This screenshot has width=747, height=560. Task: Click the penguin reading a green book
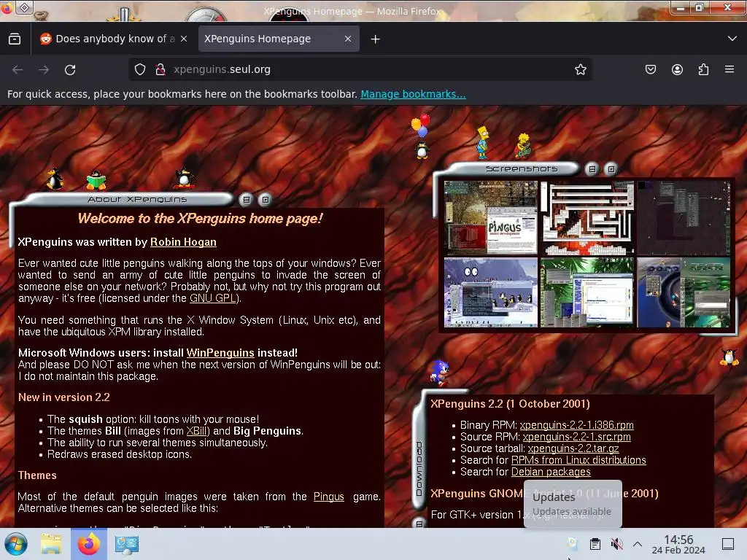pyautogui.click(x=96, y=179)
